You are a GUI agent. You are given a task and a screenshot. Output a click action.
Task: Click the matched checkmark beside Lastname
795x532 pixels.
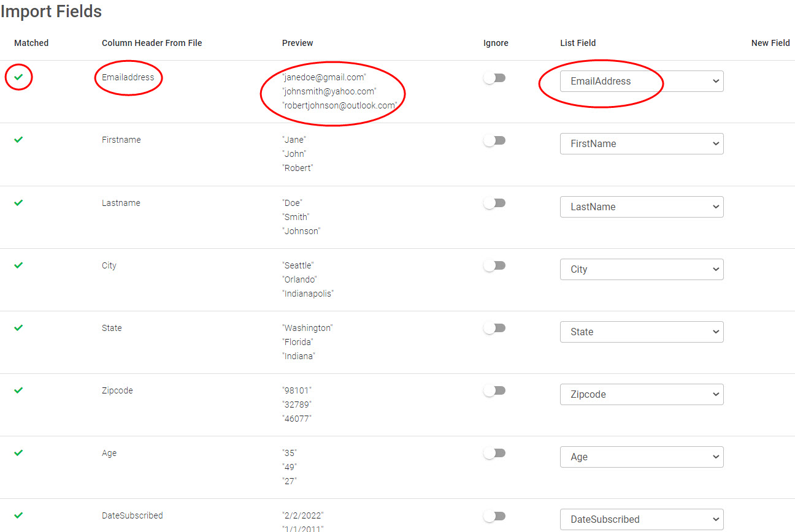[x=18, y=202]
